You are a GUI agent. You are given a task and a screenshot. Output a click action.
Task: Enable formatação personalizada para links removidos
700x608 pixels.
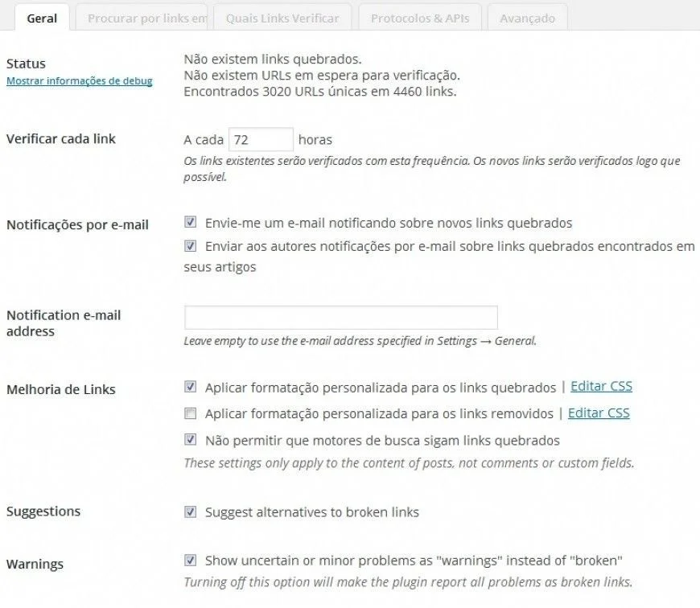190,413
